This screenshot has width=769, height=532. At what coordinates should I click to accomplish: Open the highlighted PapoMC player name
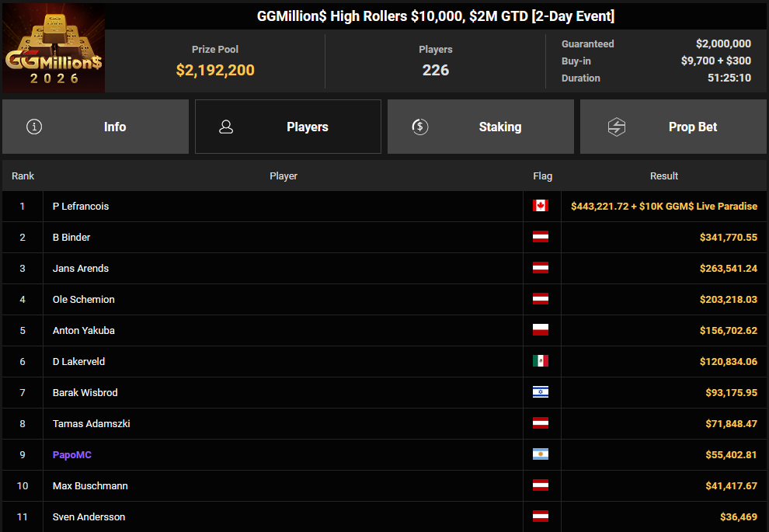tap(72, 455)
